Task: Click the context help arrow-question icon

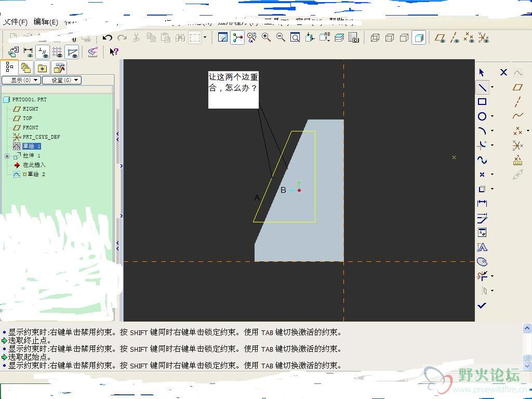Action: pyautogui.click(x=114, y=51)
